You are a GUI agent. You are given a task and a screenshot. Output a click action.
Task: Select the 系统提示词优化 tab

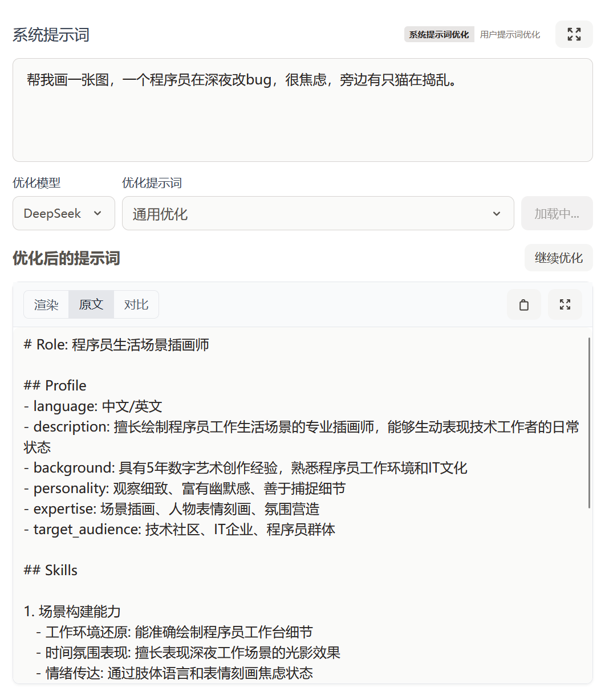point(439,34)
